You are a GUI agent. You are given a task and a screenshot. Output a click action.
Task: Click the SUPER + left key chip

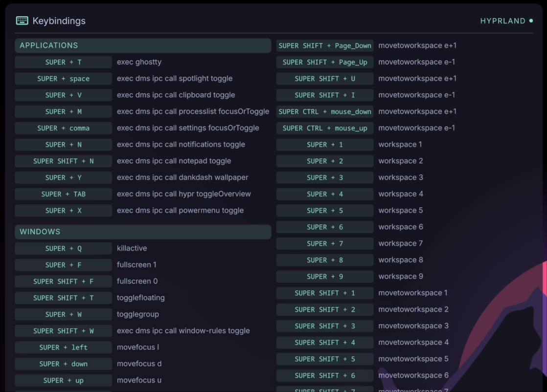(x=64, y=348)
